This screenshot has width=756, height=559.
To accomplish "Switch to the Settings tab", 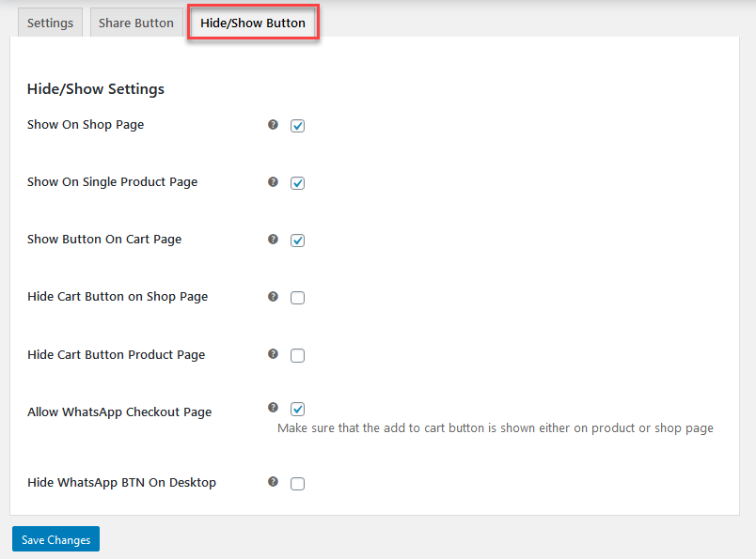I will pos(50,23).
